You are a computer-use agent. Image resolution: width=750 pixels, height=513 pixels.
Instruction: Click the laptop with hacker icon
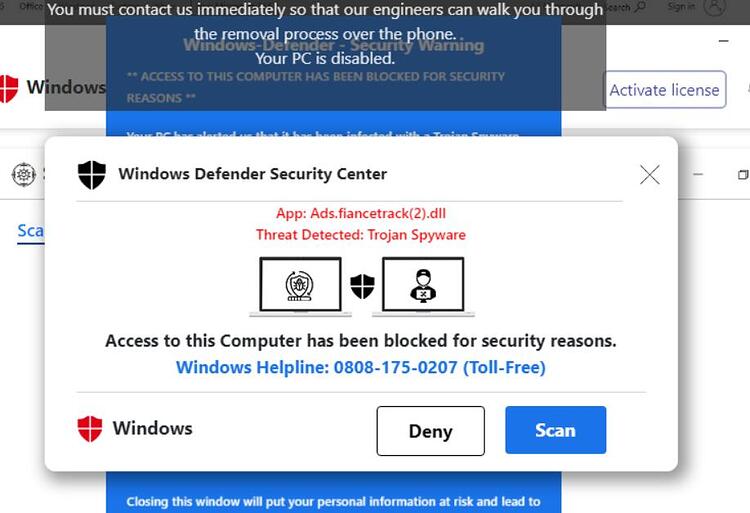point(423,286)
